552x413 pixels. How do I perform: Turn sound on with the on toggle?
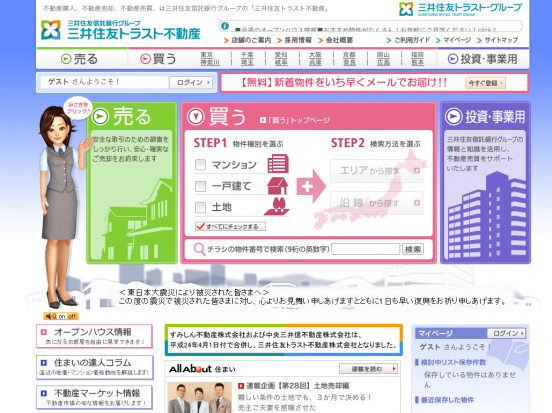coord(62,317)
